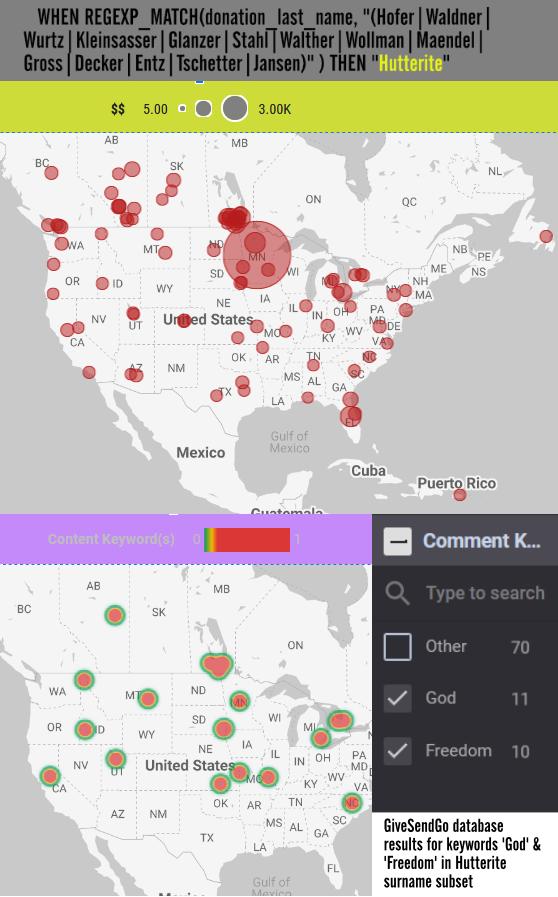Select the bubble left of SC label, upper map
Viewport: 558px width, 897px height.
[354, 371]
